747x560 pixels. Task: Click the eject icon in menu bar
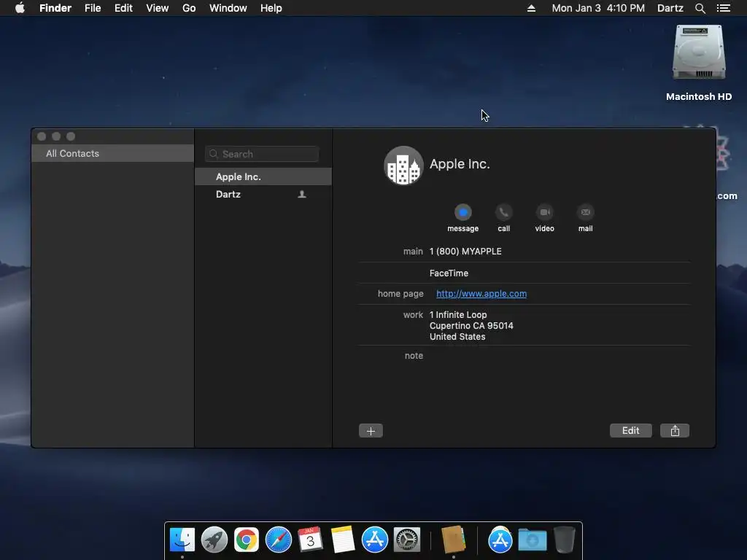pos(531,8)
